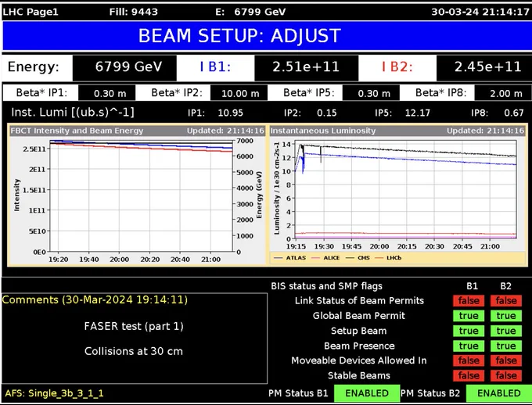
Task: Click the I B2 label
Action: pos(397,66)
